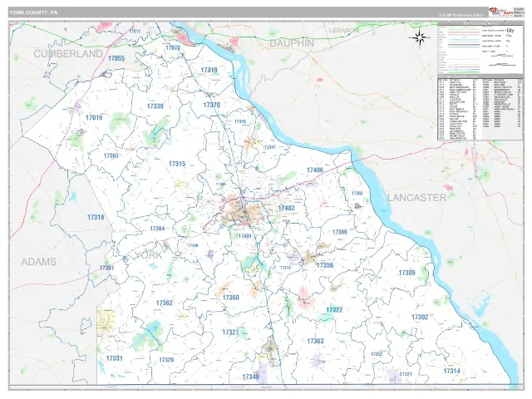The height and width of the screenshot is (399, 532).
Task: Click ZIP code 17402 label
Action: (x=286, y=208)
